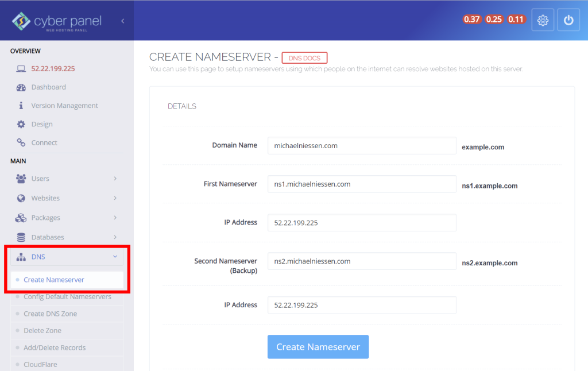Expand the Databases menu chevron

pos(115,237)
